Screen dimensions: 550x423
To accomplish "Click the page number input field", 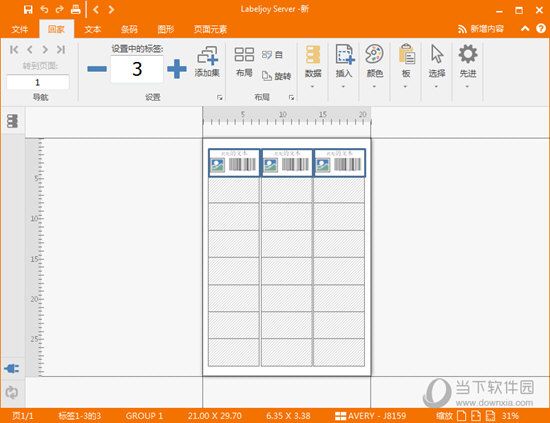I will click(38, 82).
